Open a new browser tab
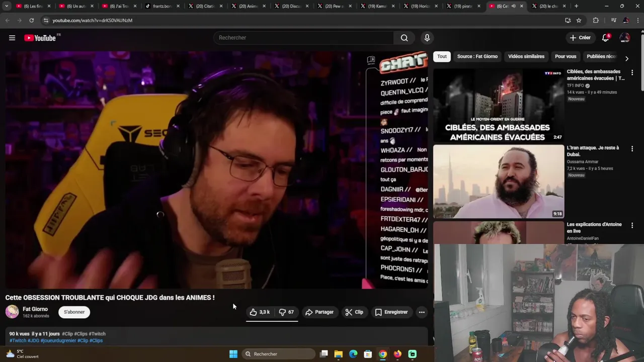The image size is (644, 362). coord(576,6)
